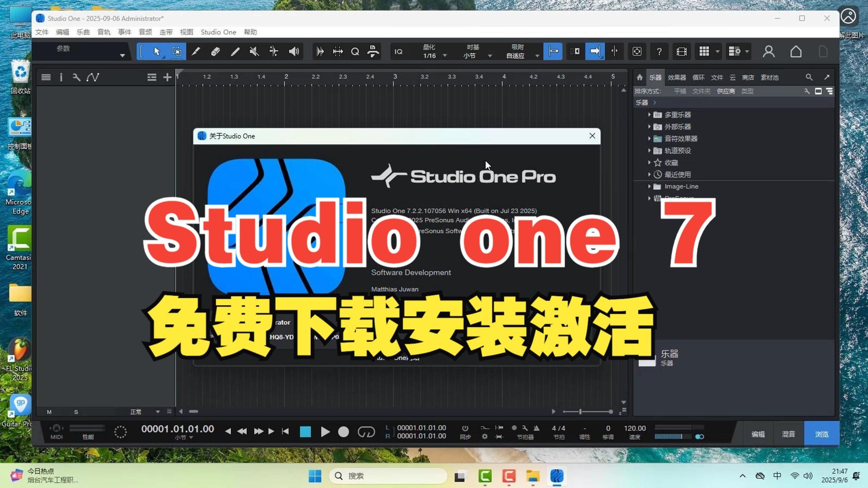Open the 音轨 menu
Screen dimensions: 868x488
tap(104, 32)
